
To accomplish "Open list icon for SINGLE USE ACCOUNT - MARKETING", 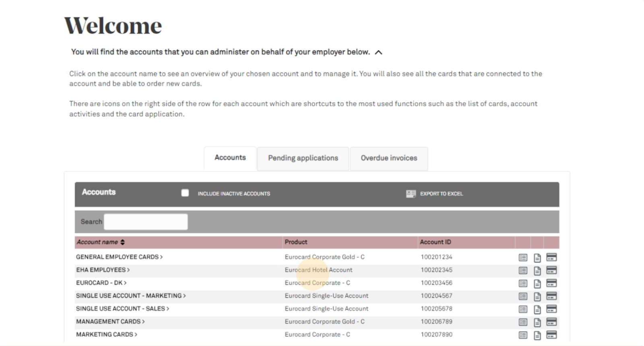I will [x=523, y=296].
